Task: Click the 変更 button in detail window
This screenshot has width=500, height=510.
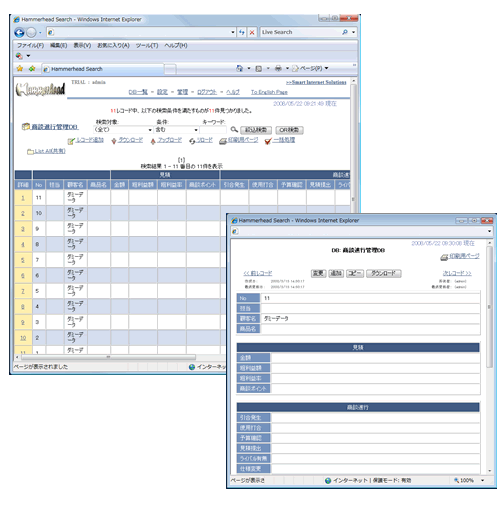Action: coord(318,273)
